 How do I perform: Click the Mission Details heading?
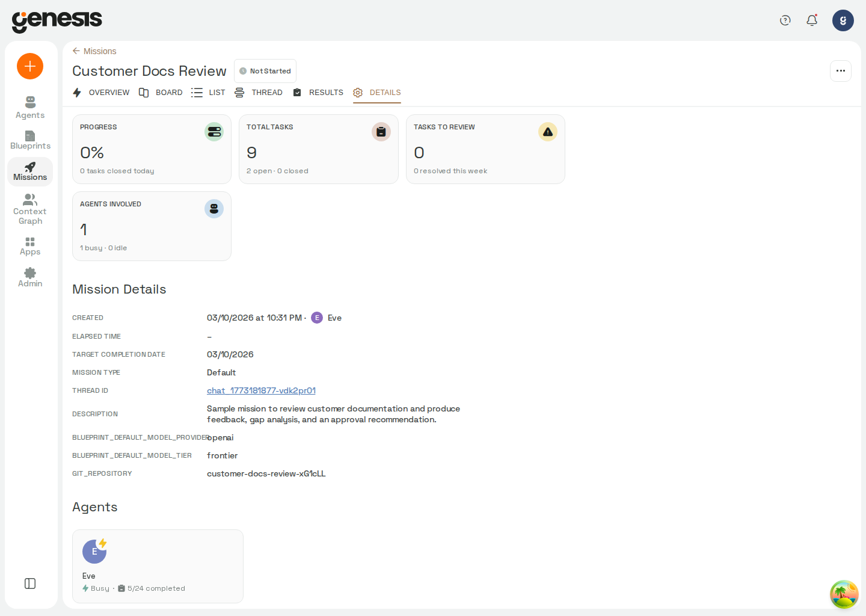[x=119, y=289]
